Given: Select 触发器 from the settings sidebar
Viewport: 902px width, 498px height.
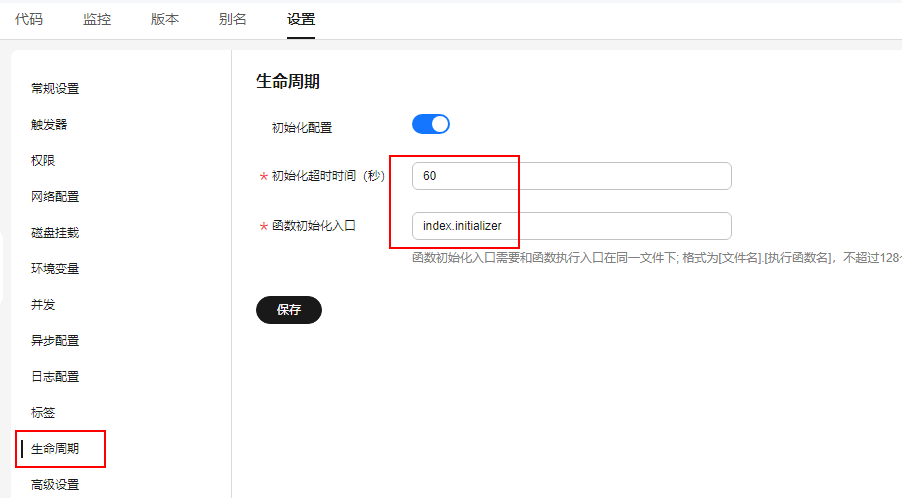Looking at the screenshot, I should [x=49, y=125].
